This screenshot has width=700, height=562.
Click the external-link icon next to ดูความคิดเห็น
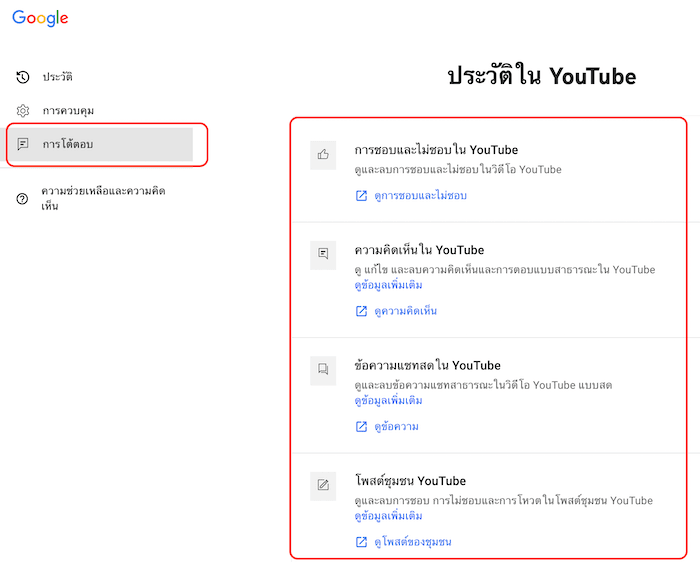361,311
